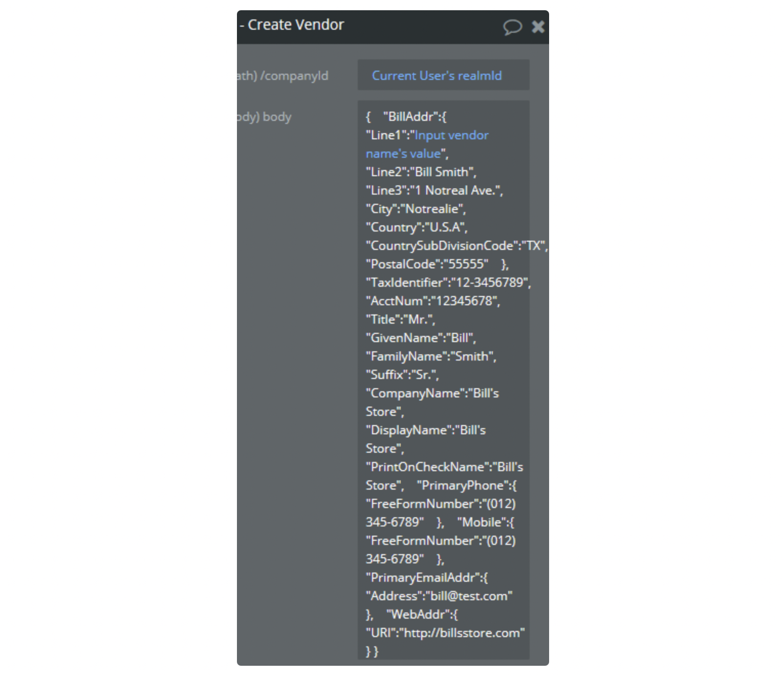Click the "Line3" Notreal Ave. line

pos(434,191)
